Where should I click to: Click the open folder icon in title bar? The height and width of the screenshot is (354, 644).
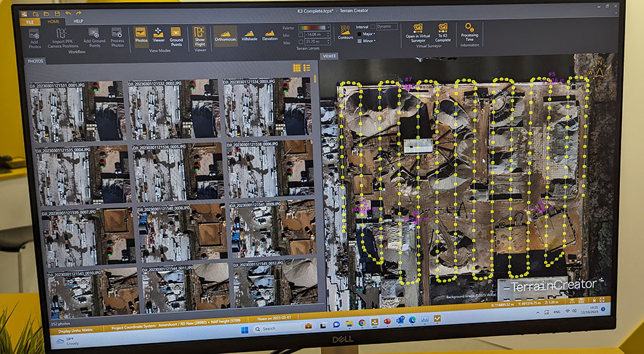point(46,14)
